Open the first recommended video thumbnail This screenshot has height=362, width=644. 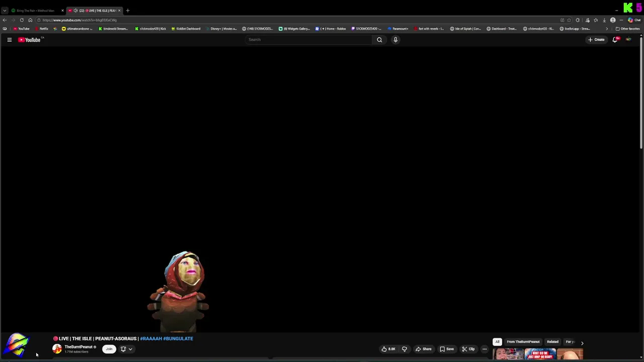[508, 354]
